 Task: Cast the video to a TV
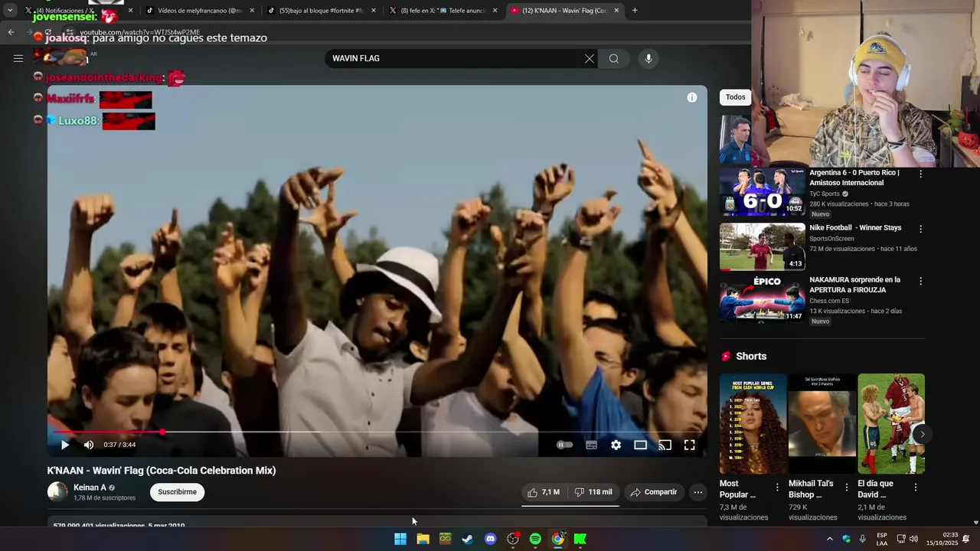click(665, 445)
